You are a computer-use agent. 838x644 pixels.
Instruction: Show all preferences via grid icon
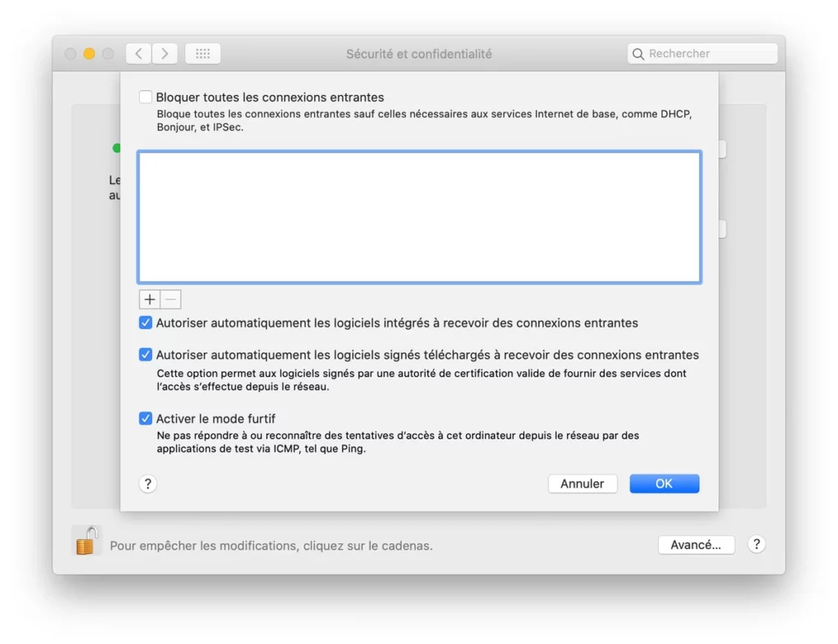pyautogui.click(x=202, y=54)
